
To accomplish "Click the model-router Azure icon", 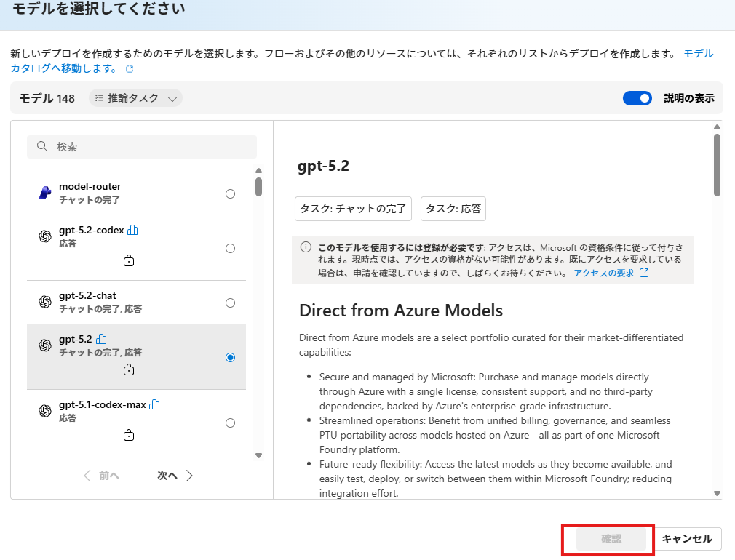I will click(x=44, y=193).
